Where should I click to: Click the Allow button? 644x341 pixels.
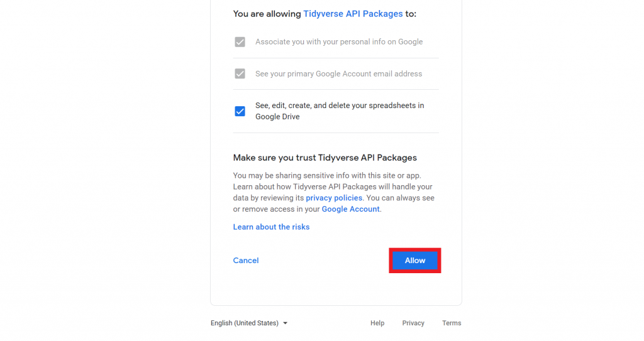[x=415, y=261]
